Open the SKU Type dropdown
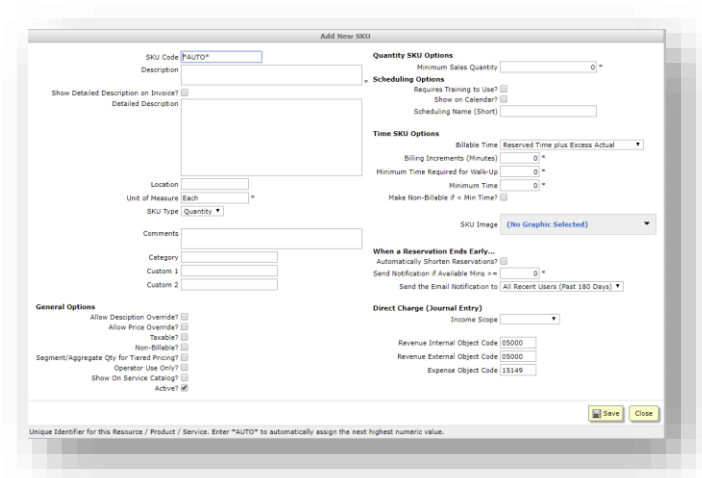Image resolution: width=702 pixels, height=478 pixels. click(x=202, y=211)
